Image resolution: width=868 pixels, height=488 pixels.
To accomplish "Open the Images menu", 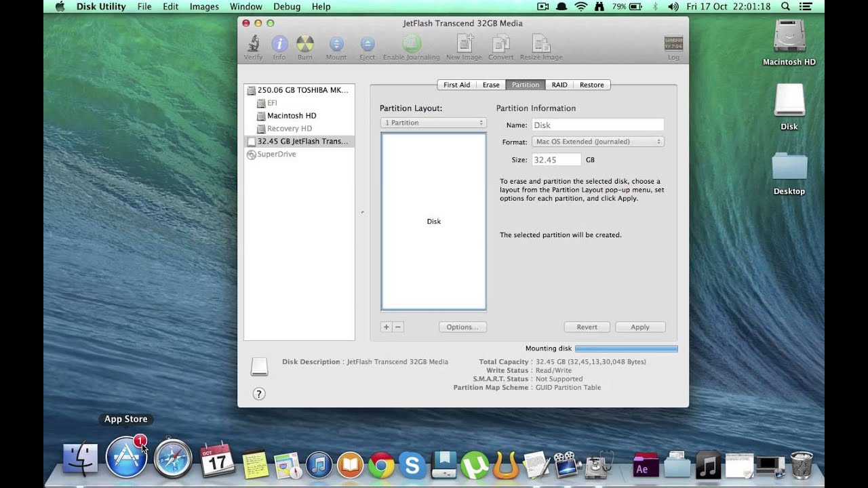I will tap(204, 6).
